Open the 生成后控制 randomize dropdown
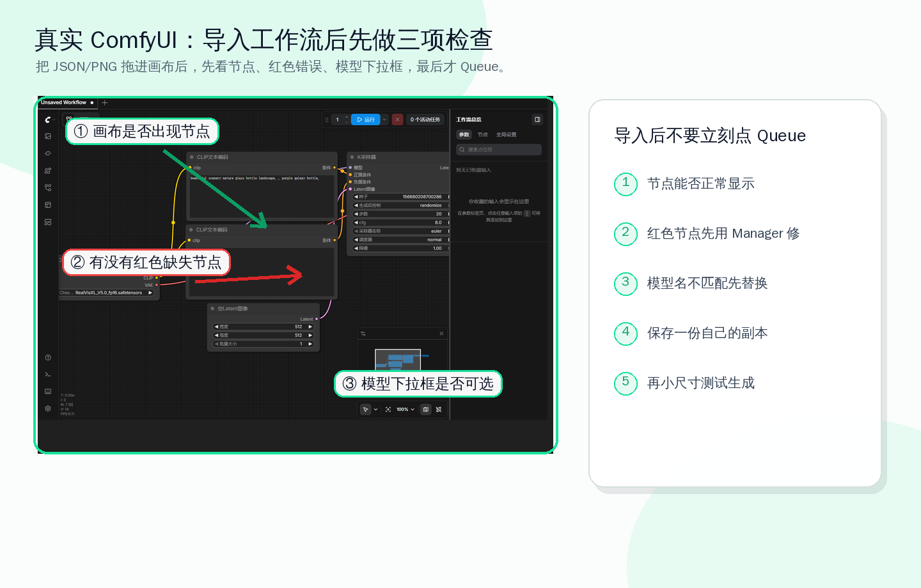Image resolution: width=921 pixels, height=588 pixels. click(401, 205)
